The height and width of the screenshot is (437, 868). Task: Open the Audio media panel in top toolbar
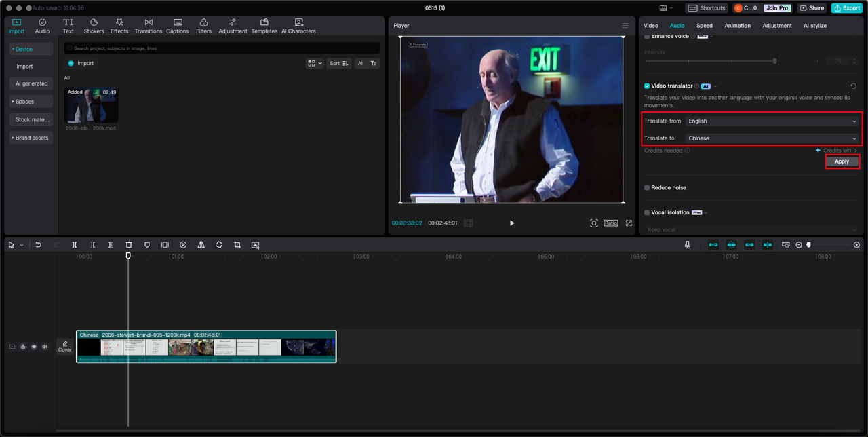[42, 26]
